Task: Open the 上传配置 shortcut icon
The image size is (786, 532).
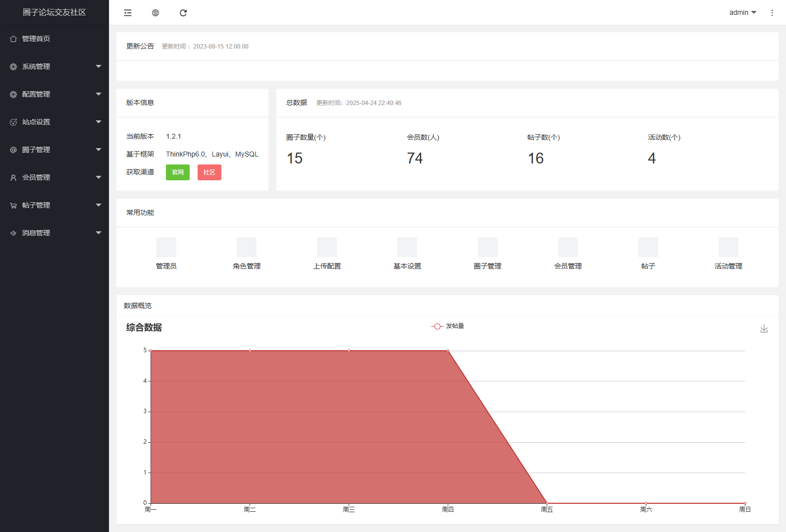Action: tap(327, 247)
